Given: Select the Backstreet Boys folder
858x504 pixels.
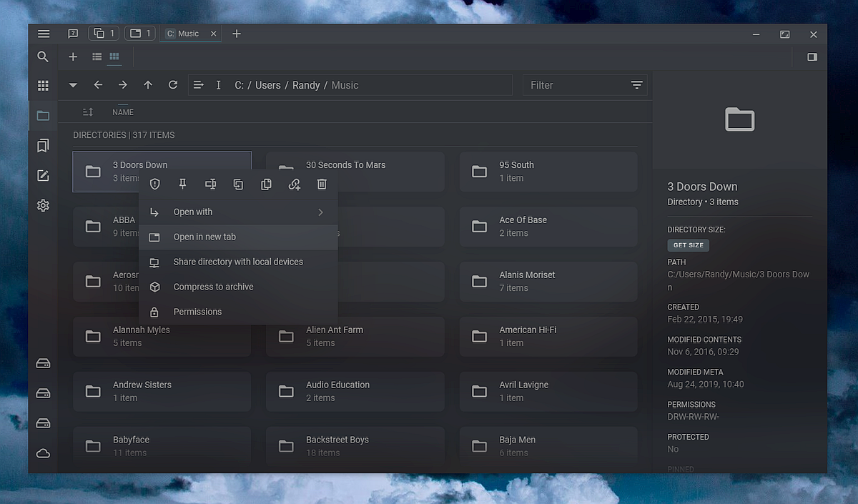Looking at the screenshot, I should point(355,446).
